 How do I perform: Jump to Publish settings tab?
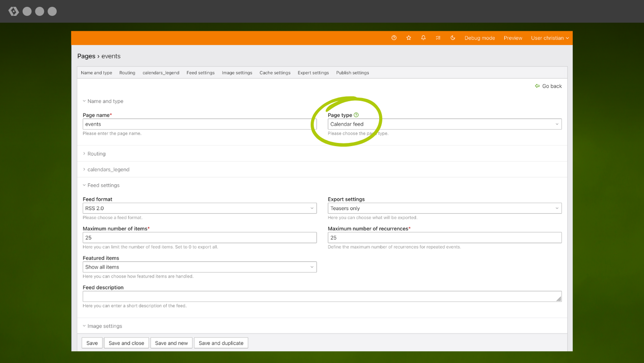click(352, 73)
